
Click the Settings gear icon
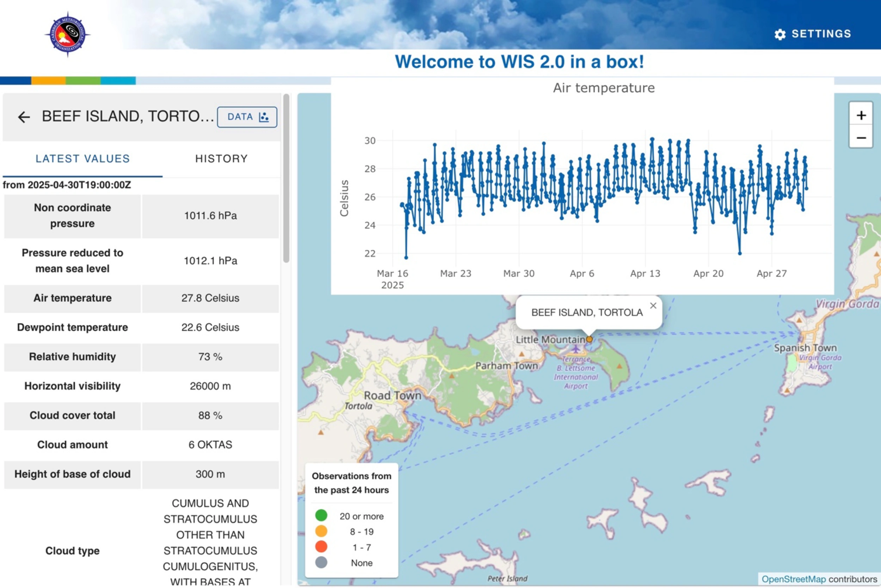coord(780,34)
